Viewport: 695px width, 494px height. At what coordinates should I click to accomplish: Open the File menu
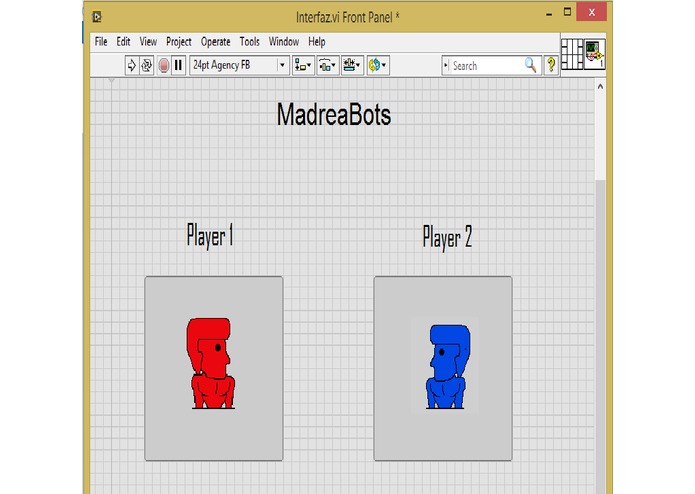click(101, 42)
